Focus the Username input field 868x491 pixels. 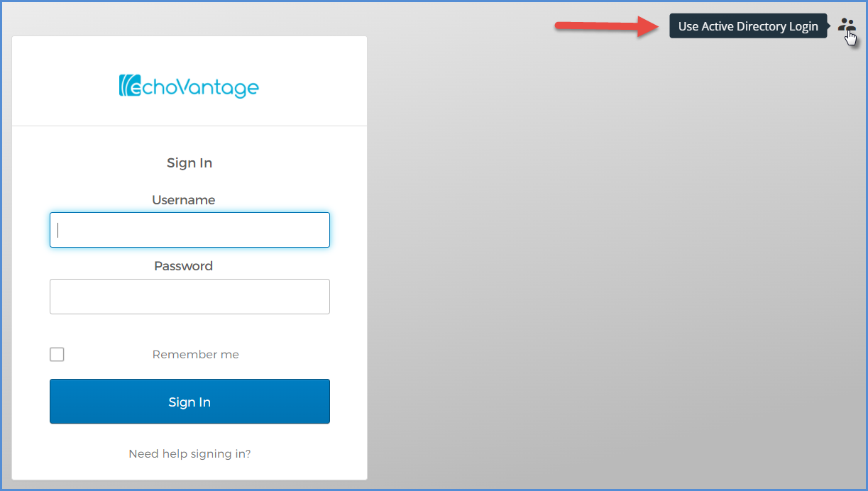[x=189, y=229]
